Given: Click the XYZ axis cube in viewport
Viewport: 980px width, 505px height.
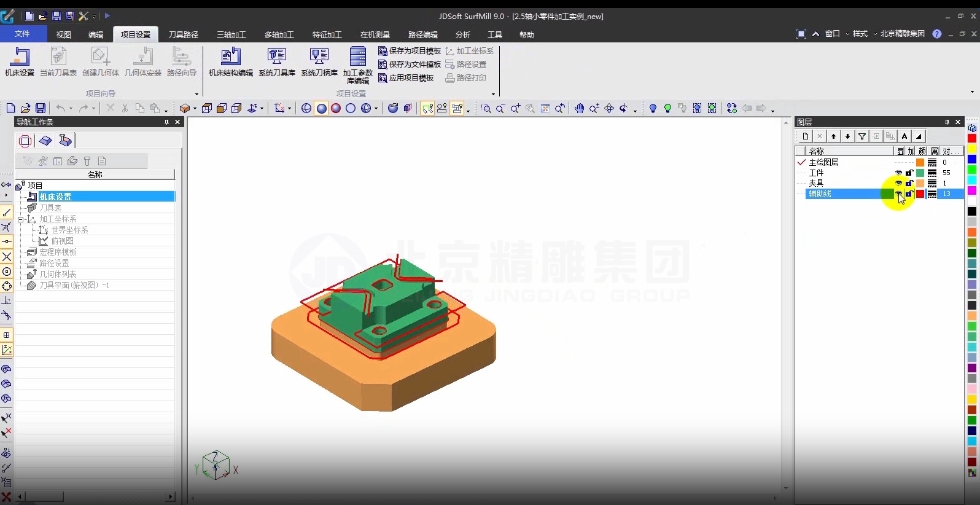Looking at the screenshot, I should click(216, 465).
